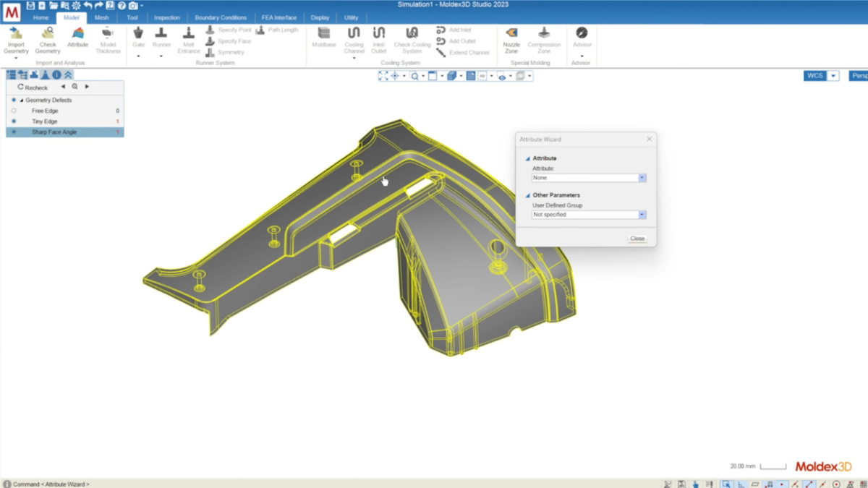Switch to the Mesh tab
The width and height of the screenshot is (868, 488).
[x=101, y=17]
